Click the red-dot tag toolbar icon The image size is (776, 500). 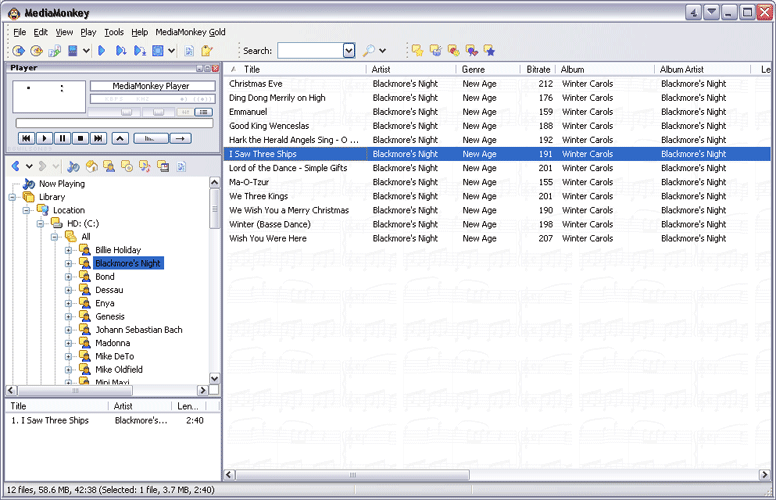click(453, 50)
